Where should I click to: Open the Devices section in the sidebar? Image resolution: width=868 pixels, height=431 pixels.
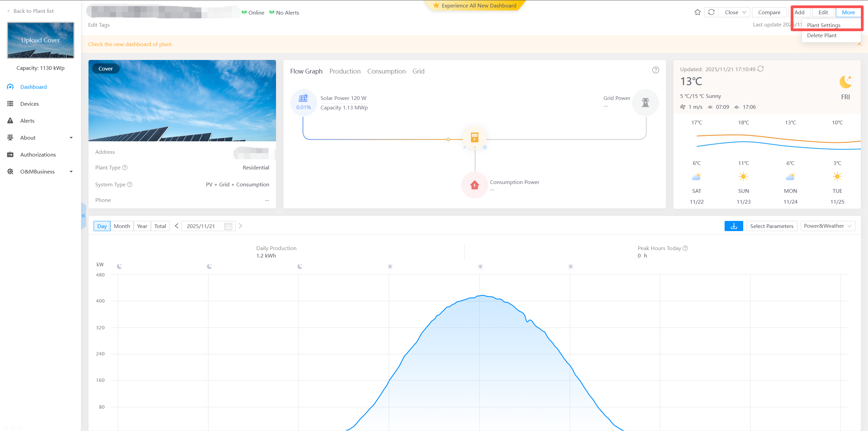29,104
